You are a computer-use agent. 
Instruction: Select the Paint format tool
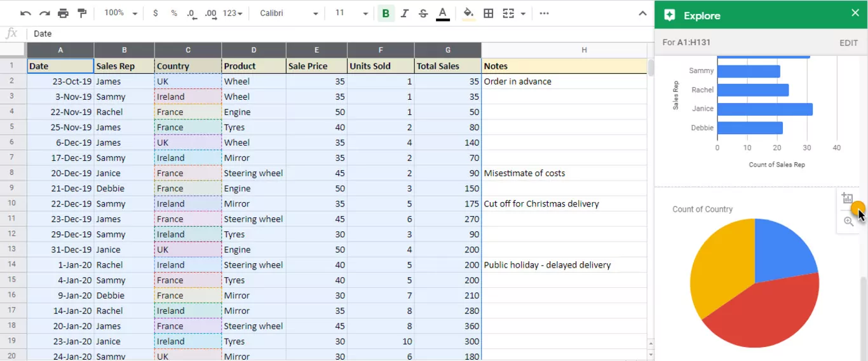point(82,13)
